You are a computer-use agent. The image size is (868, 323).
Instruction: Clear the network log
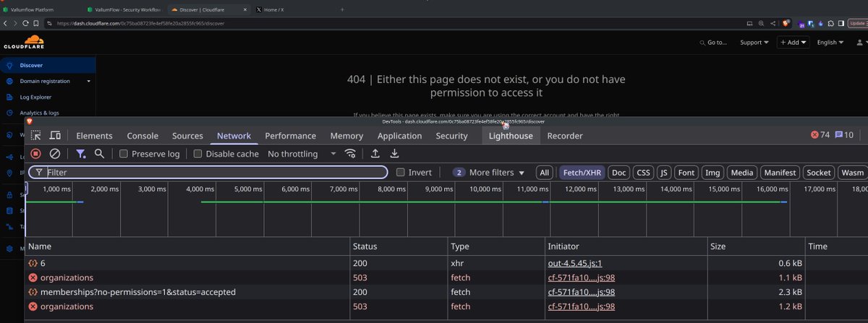(x=54, y=154)
